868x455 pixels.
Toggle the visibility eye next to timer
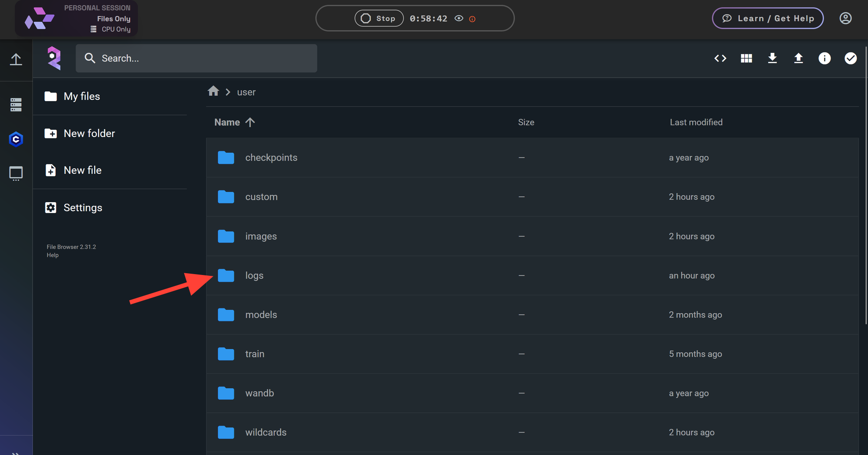point(459,18)
